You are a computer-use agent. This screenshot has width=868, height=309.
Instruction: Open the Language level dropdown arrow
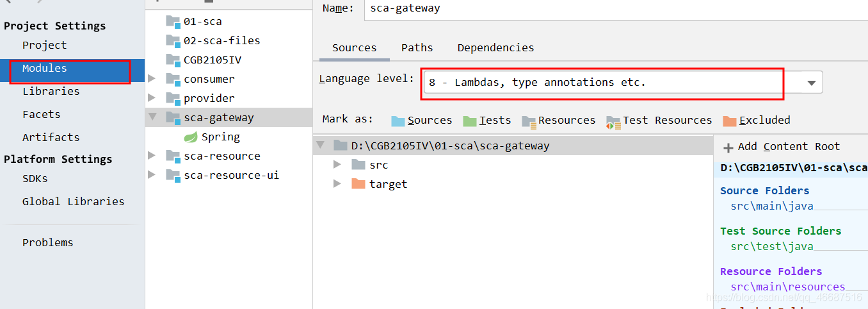[x=811, y=83]
